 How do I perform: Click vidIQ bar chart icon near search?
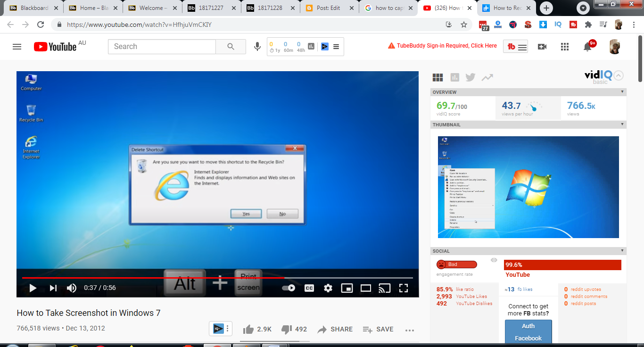click(x=311, y=46)
